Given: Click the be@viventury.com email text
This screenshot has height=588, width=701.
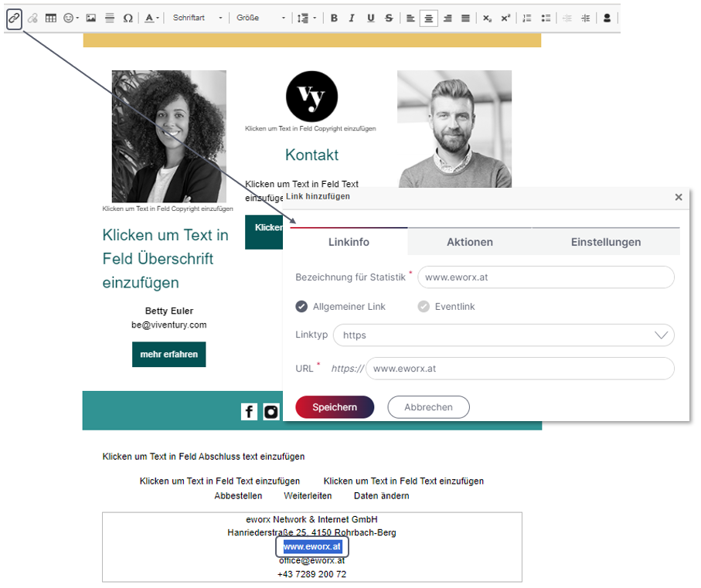Looking at the screenshot, I should pos(169,325).
